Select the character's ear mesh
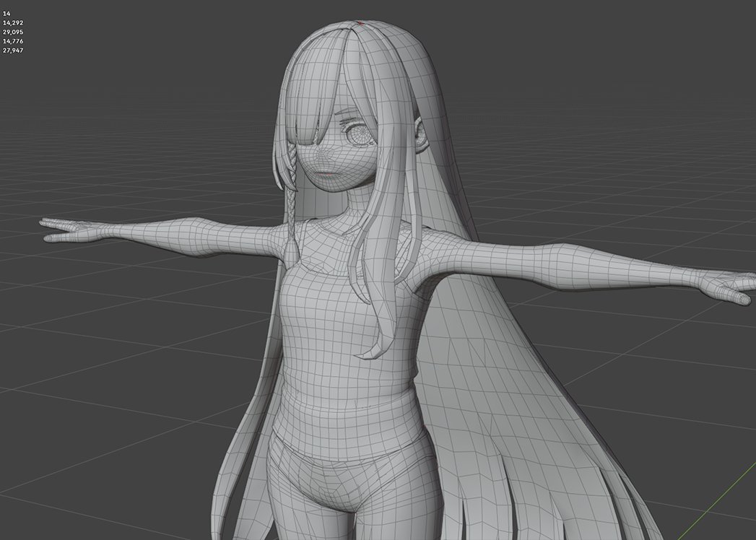 point(422,136)
